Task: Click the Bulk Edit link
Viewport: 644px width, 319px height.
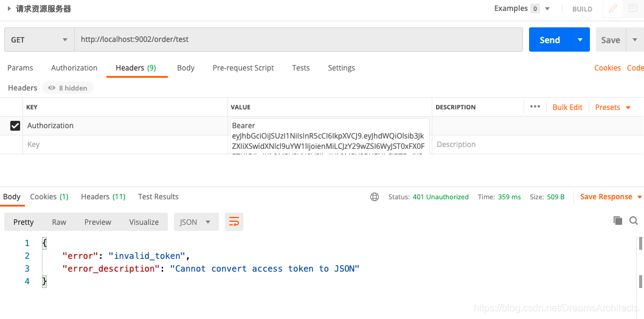Action: [567, 107]
